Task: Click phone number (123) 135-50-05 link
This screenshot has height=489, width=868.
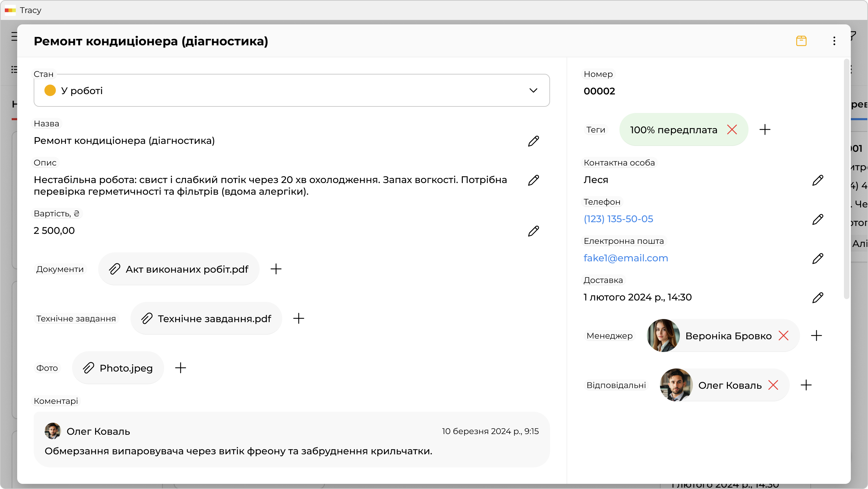Action: click(618, 219)
